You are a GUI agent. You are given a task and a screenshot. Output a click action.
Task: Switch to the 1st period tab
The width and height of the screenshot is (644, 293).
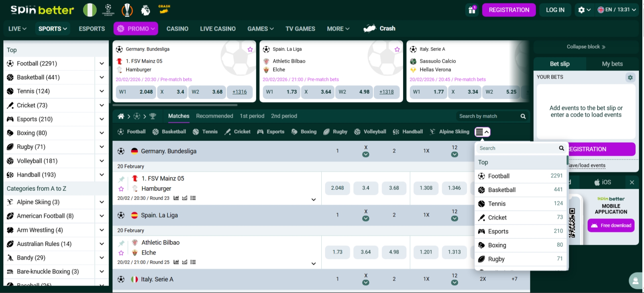(252, 116)
